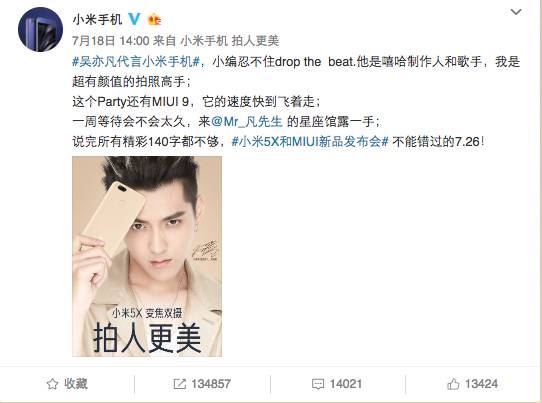This screenshot has width=542, height=403.
Task: Click the comment bubble icon
Action: (x=318, y=384)
